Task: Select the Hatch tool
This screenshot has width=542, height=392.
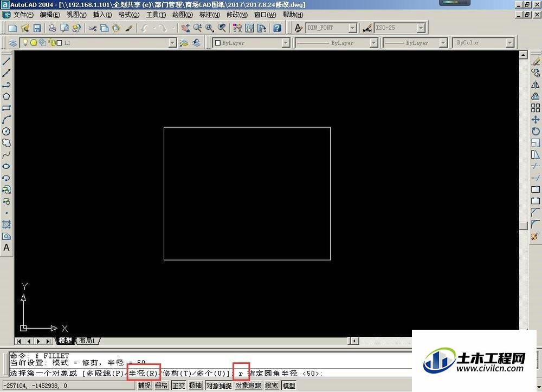Action: [x=6, y=225]
